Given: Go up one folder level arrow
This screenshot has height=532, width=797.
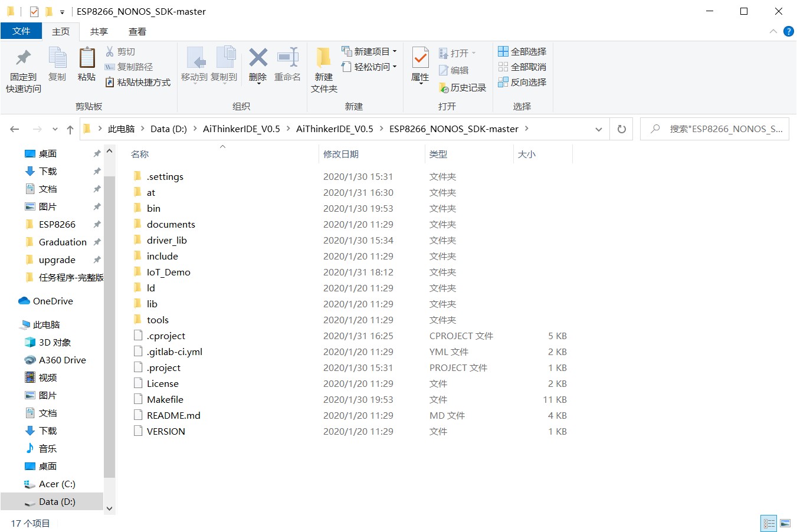Looking at the screenshot, I should [x=70, y=129].
